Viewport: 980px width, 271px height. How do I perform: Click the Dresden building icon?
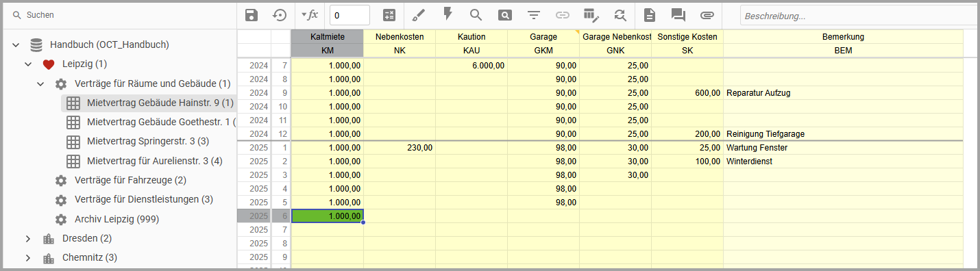(x=48, y=239)
